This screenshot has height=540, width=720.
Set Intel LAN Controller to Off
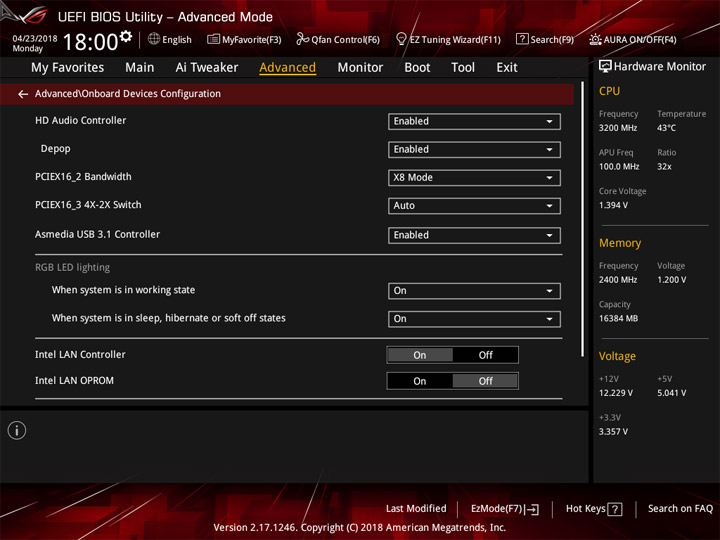click(485, 355)
